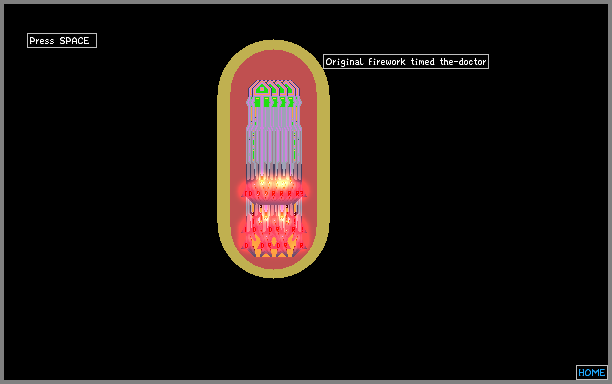
Task: Click the word SPACE in the prompt
Action: point(74,41)
